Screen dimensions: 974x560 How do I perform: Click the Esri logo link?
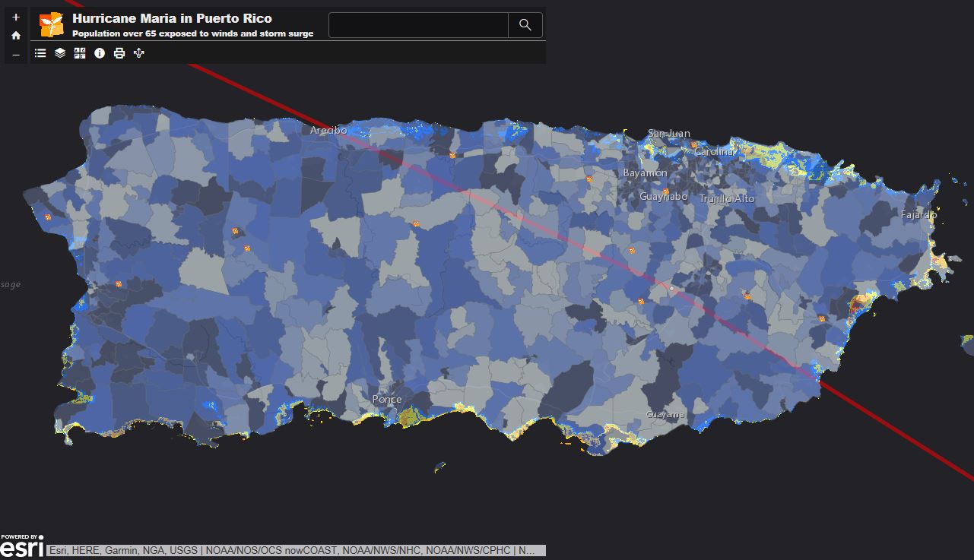(x=22, y=546)
